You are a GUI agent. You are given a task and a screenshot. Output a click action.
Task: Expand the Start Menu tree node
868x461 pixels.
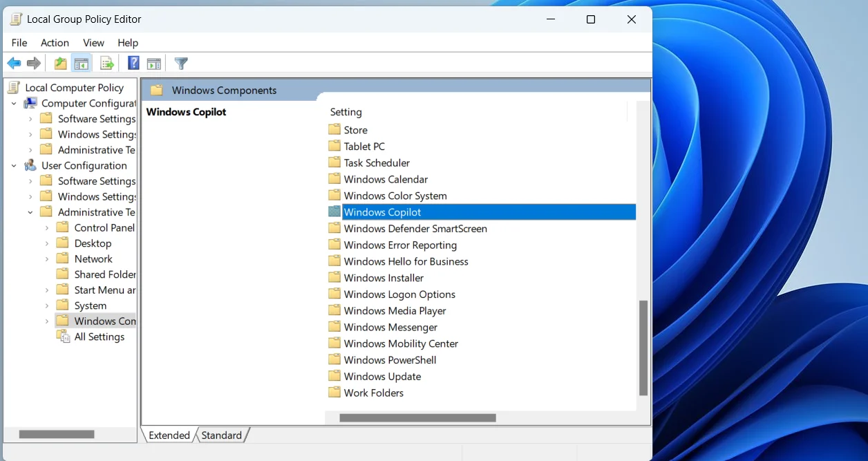47,290
